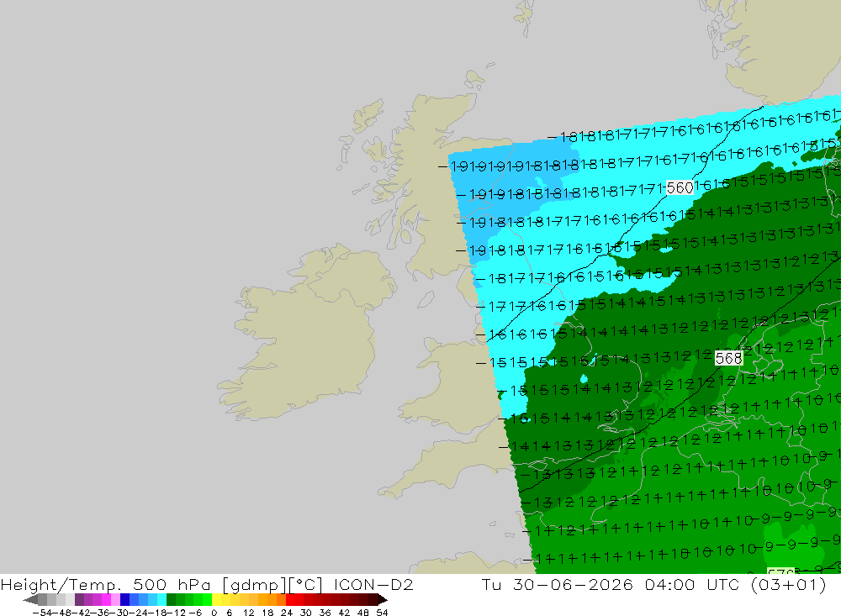This screenshot has height=616, width=841.
Task: Click the 568 geopotential contour label
Action: pyautogui.click(x=728, y=358)
